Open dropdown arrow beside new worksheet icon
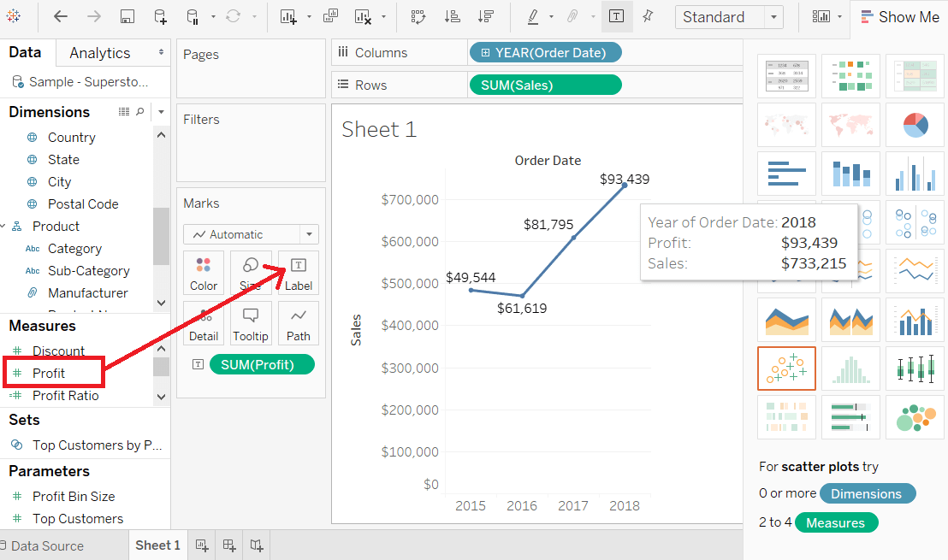This screenshot has height=560, width=948. click(309, 17)
